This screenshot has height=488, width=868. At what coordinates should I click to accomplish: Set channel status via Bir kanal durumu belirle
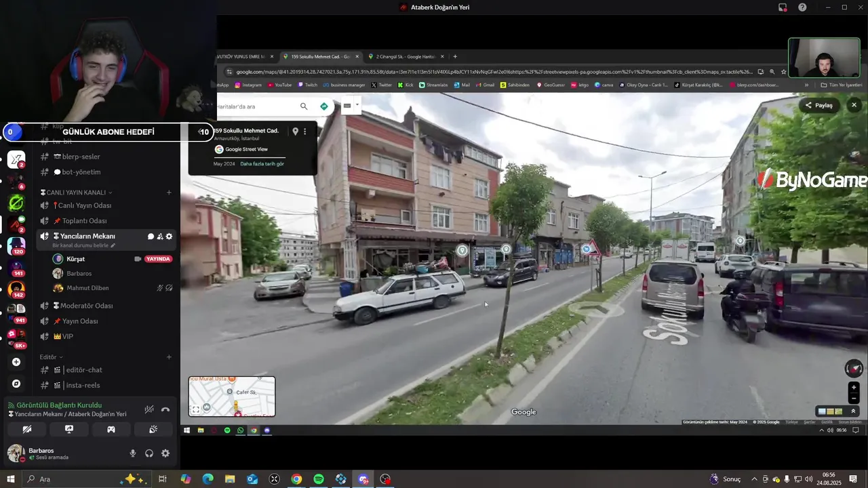83,245
